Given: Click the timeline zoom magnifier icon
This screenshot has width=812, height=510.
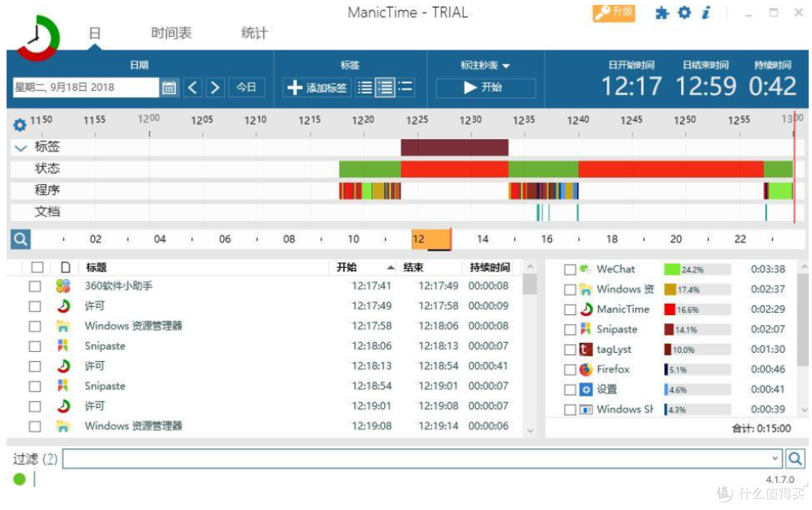Looking at the screenshot, I should coord(21,239).
